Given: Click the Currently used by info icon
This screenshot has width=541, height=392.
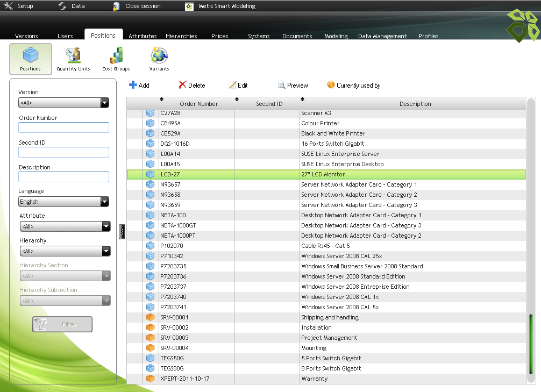Looking at the screenshot, I should click(x=331, y=85).
